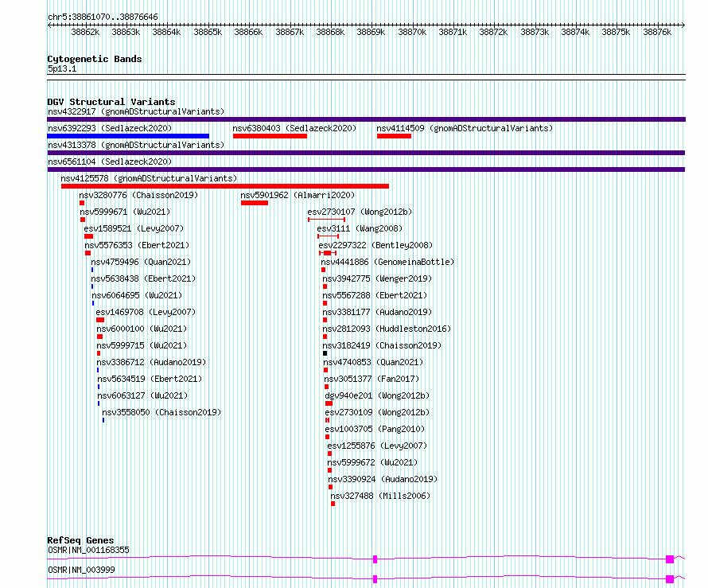708x588 pixels.
Task: Open nsv5567288 (Ebert2021) label
Action: pos(375,295)
